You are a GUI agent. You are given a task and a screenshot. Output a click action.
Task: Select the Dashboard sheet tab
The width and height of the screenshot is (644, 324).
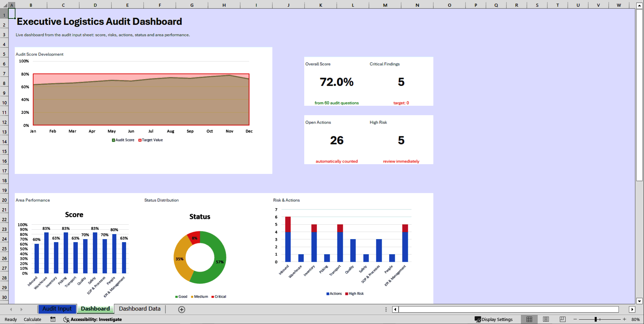[x=95, y=309]
